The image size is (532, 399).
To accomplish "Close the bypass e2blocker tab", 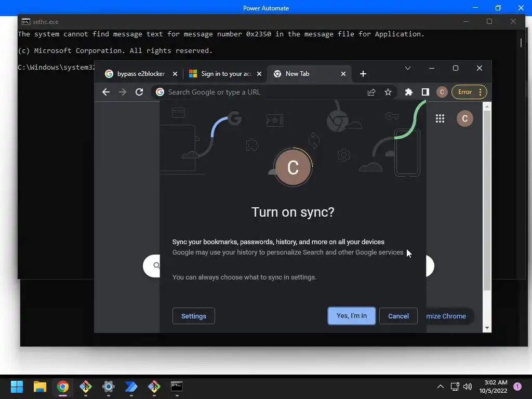I will (x=175, y=74).
